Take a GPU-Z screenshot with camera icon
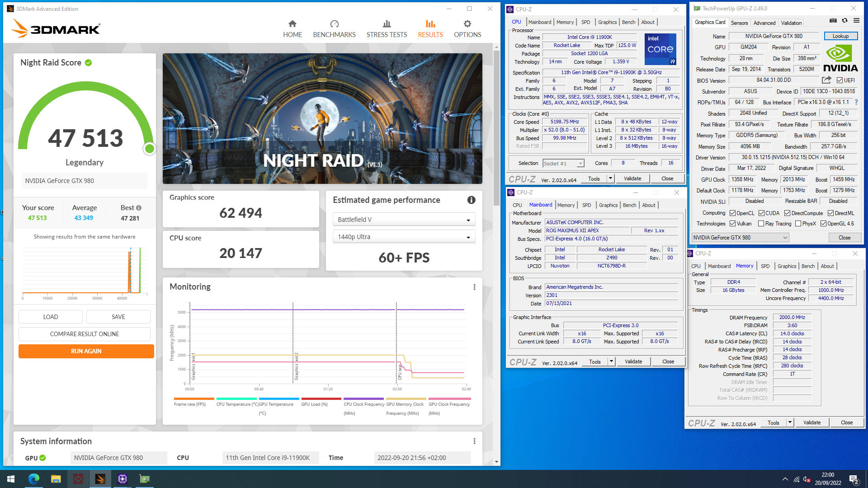The image size is (868, 488). [833, 20]
